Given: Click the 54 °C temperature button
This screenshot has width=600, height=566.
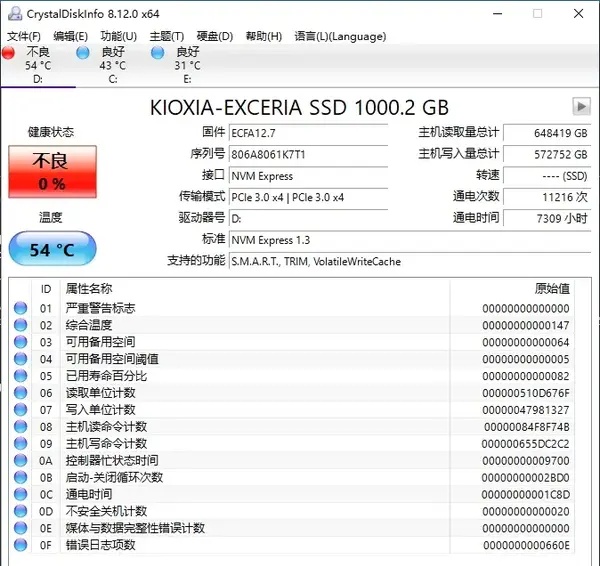Looking at the screenshot, I should coord(52,249).
